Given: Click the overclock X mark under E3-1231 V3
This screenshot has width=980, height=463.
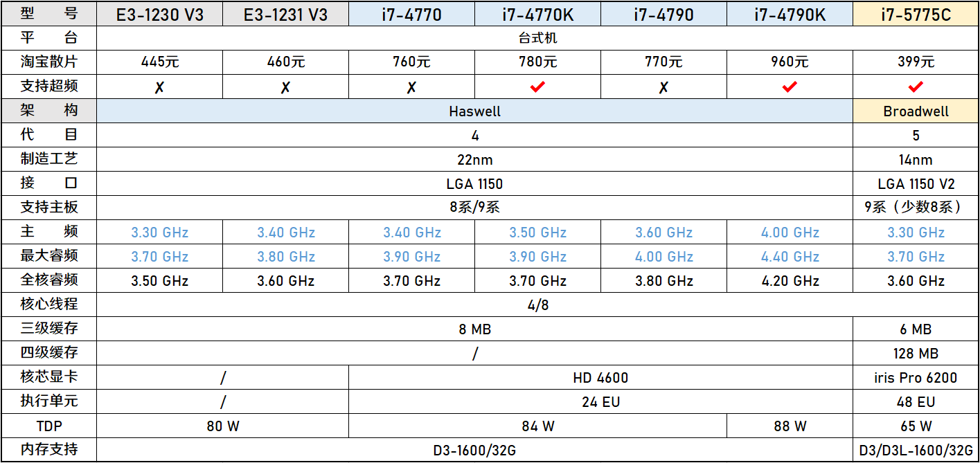Looking at the screenshot, I should click(286, 87).
